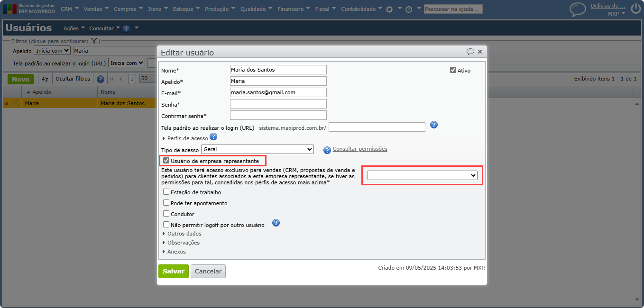Click the green Novo button
The image size is (644, 308).
(20, 79)
